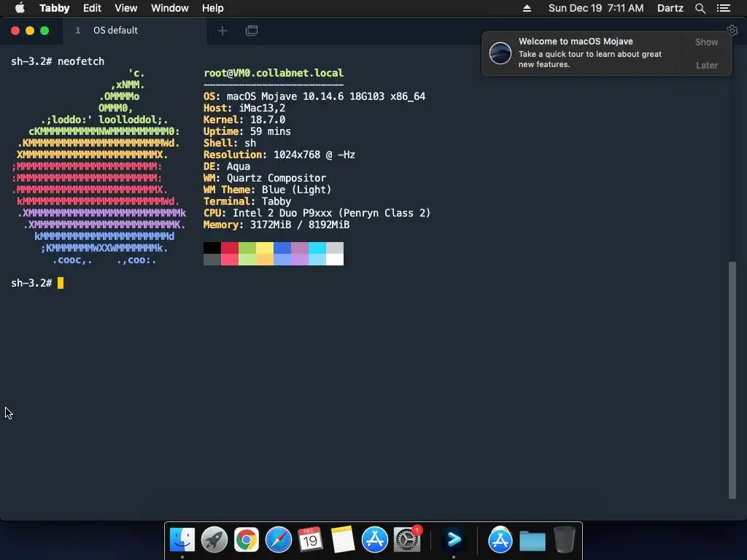Click the Host: iMac13,2 line
The height and width of the screenshot is (560, 747).
tap(244, 108)
